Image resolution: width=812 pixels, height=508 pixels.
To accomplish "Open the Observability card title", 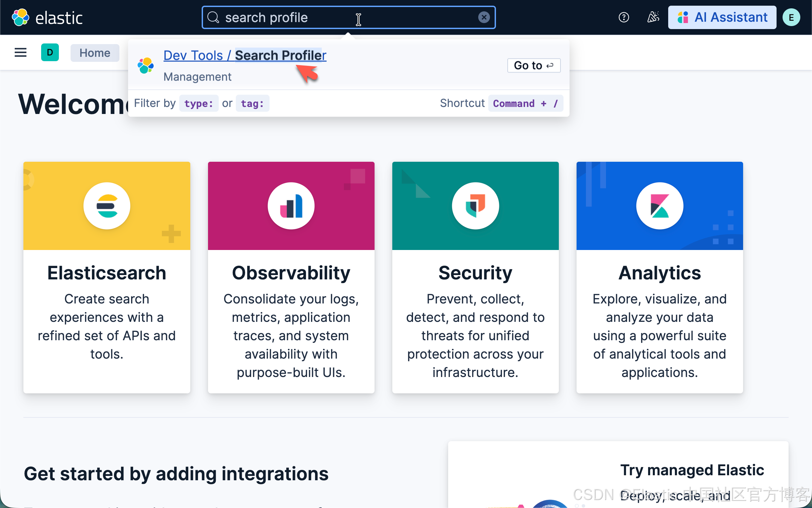I will click(291, 273).
